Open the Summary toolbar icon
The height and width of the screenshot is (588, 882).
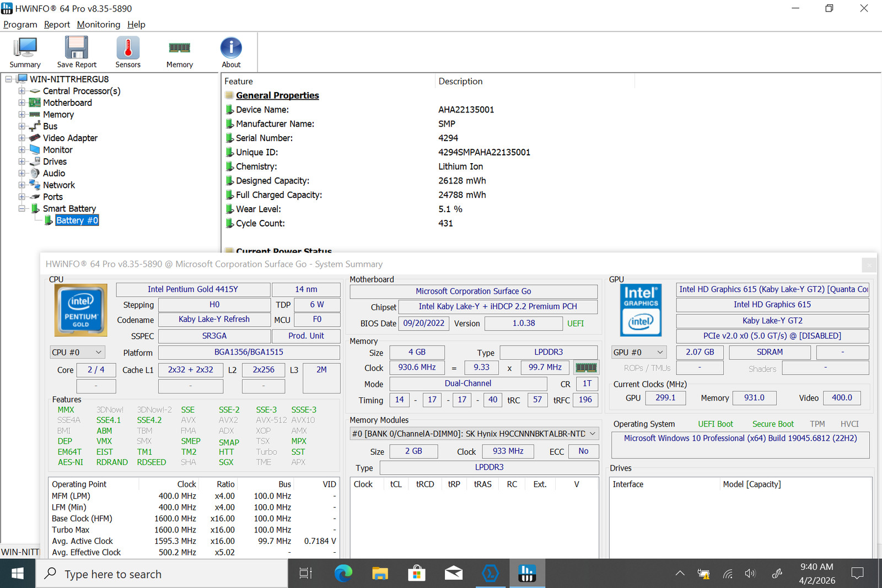25,52
